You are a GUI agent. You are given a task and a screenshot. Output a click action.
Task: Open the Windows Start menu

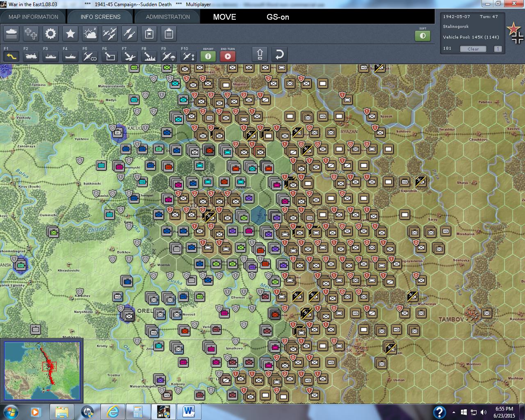(x=10, y=411)
